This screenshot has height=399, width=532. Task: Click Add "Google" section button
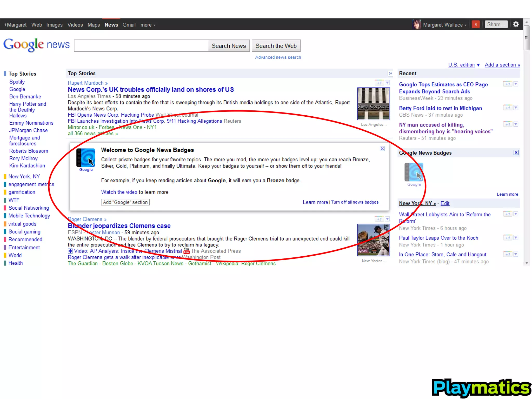point(125,202)
